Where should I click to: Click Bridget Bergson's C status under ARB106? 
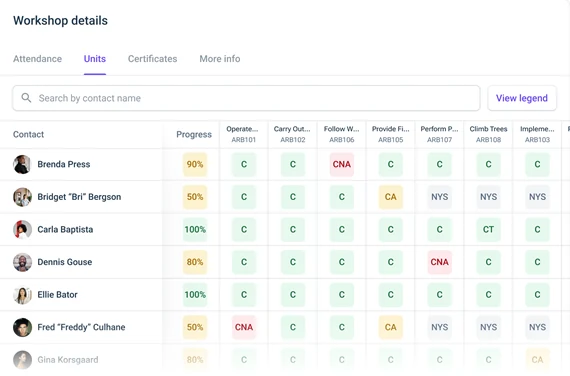342,197
